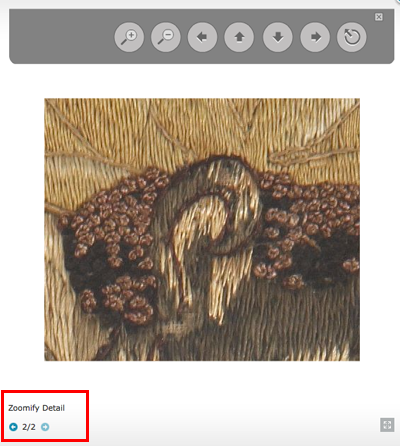
Task: Click the stitched leaf shape in the gold background
Action: [x=300, y=156]
